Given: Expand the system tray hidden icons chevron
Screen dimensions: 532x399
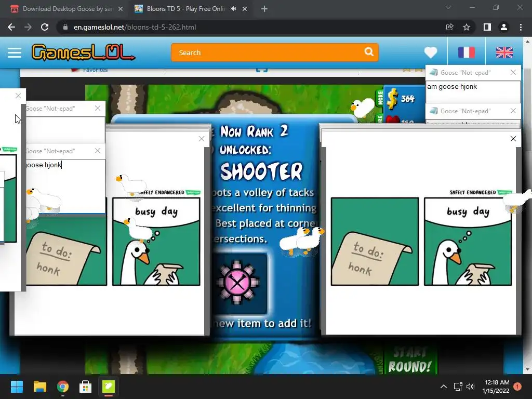Looking at the screenshot, I should click(x=444, y=387).
